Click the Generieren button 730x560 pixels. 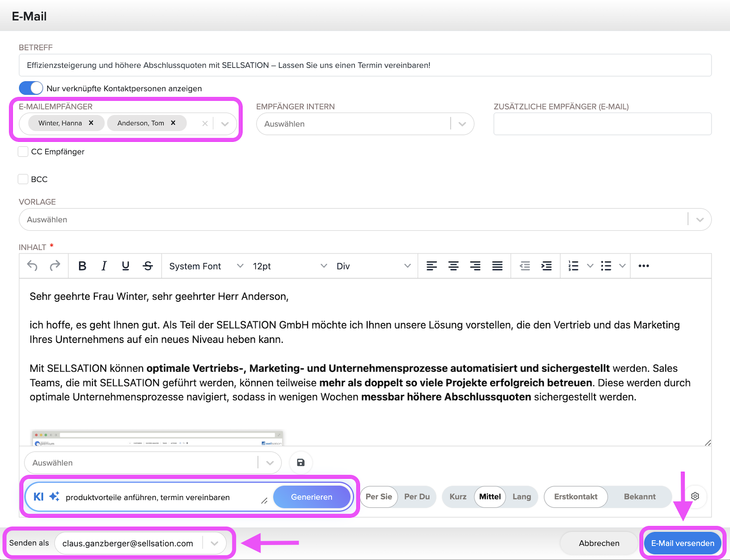pyautogui.click(x=311, y=497)
